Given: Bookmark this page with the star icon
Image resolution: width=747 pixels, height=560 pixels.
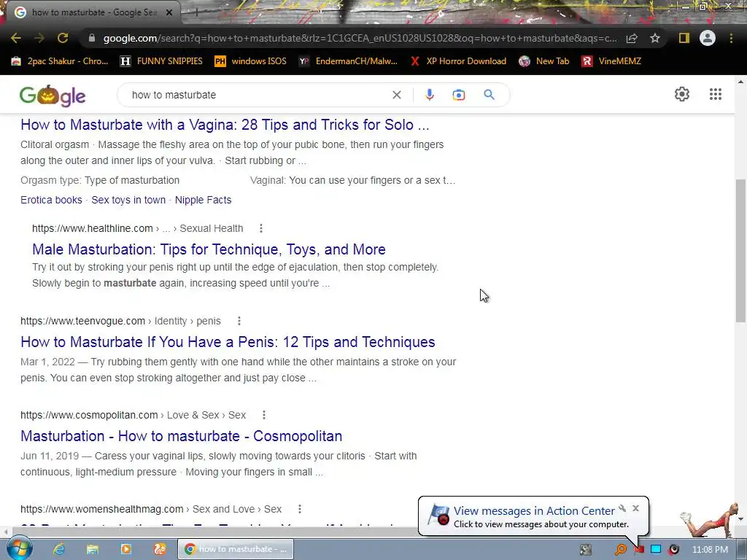Looking at the screenshot, I should [x=655, y=38].
